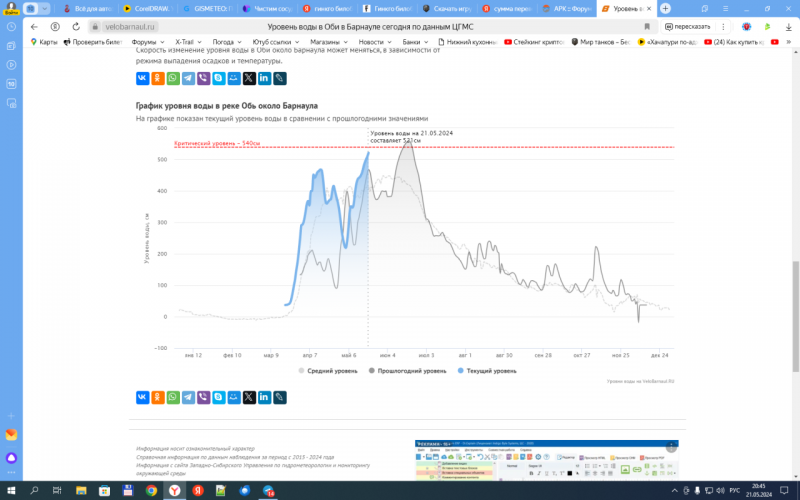Share via Viber icon above the chart
The height and width of the screenshot is (500, 800).
point(203,77)
